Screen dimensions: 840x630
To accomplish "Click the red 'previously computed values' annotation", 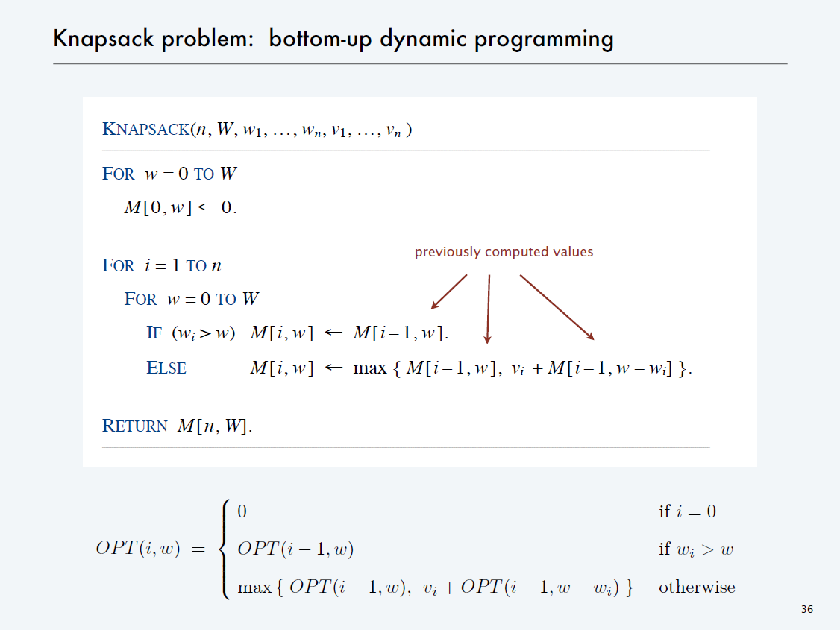I will pyautogui.click(x=504, y=252).
